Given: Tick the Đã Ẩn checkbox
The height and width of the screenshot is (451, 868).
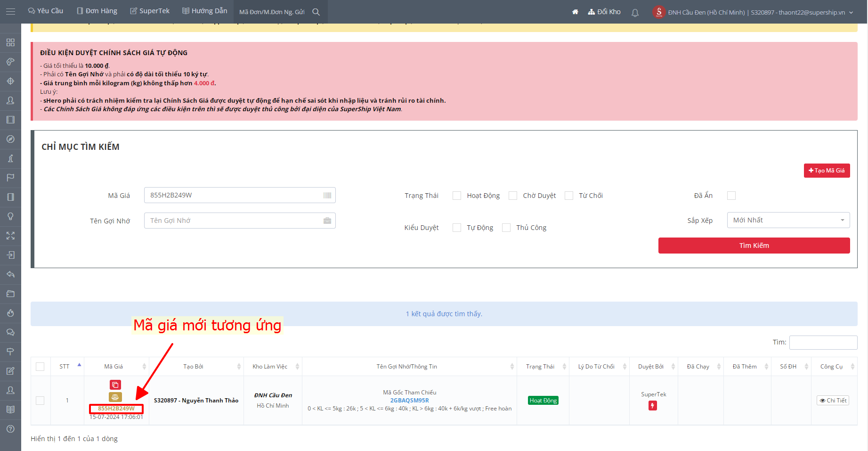Looking at the screenshot, I should (731, 196).
